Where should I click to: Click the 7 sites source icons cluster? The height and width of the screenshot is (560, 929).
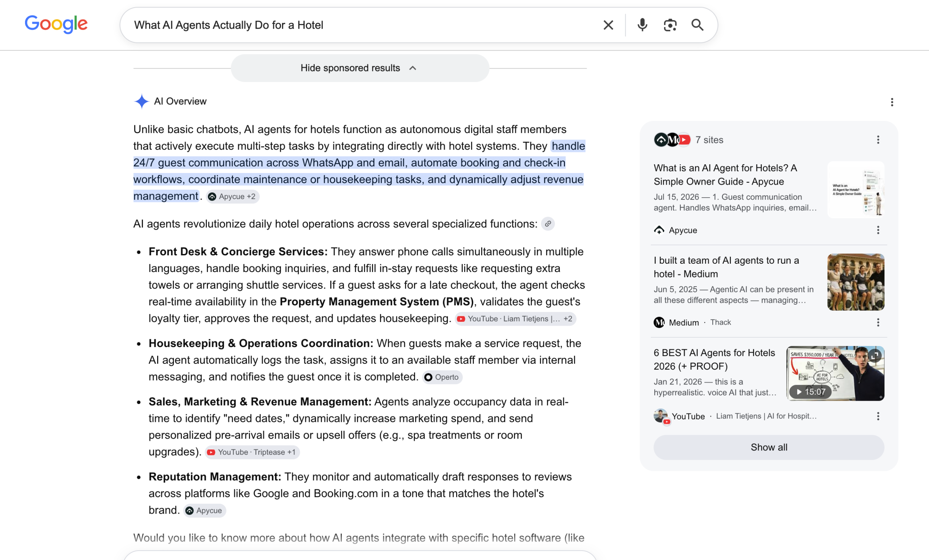(672, 140)
